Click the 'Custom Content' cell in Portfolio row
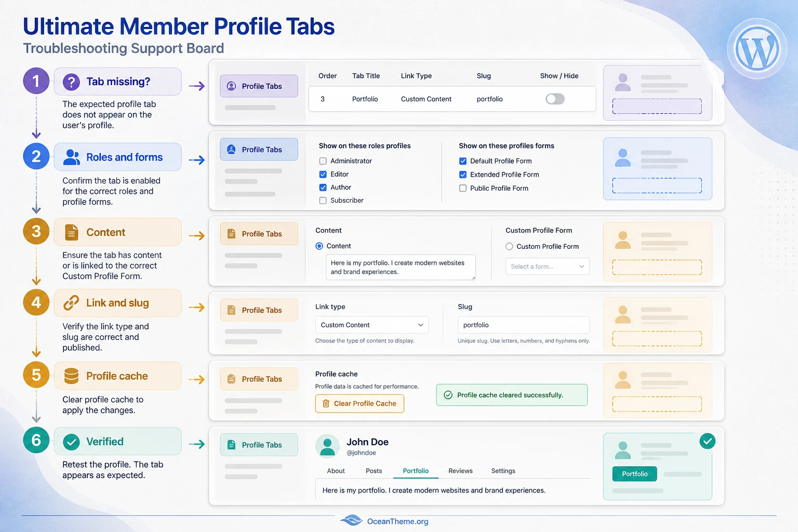Image resolution: width=798 pixels, height=532 pixels. (x=426, y=99)
